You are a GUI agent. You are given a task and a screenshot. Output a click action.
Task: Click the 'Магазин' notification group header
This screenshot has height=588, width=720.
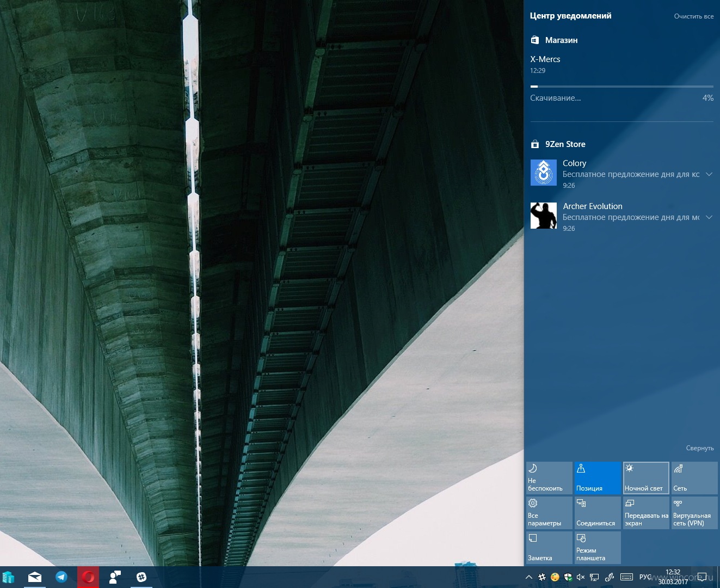pos(562,40)
